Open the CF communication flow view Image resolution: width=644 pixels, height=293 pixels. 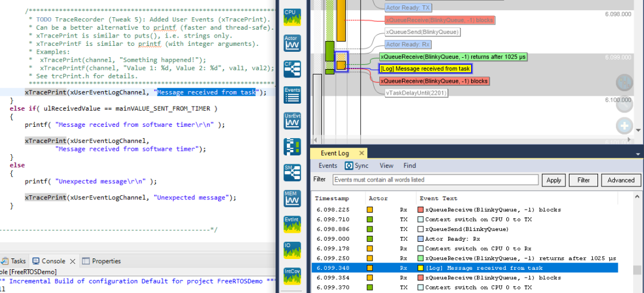click(x=292, y=68)
